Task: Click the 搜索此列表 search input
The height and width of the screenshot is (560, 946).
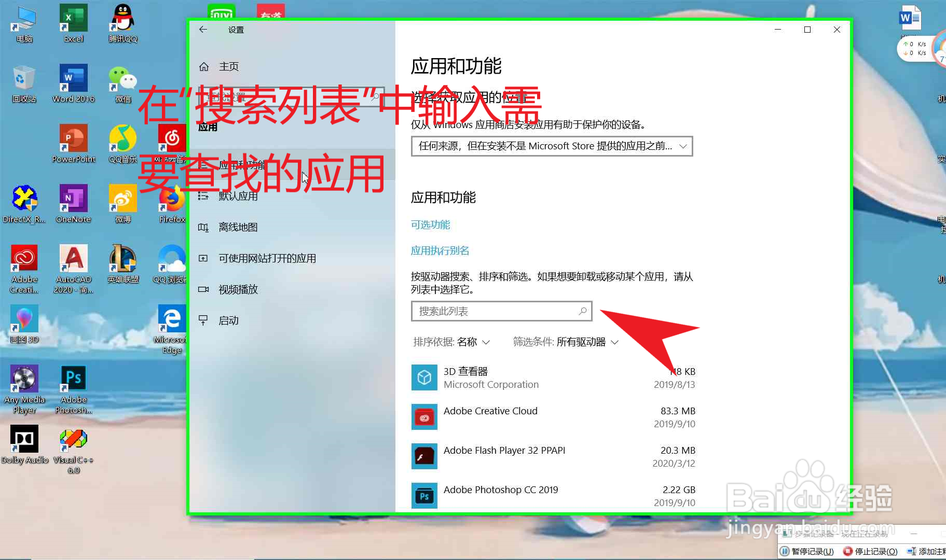Action: click(x=501, y=311)
